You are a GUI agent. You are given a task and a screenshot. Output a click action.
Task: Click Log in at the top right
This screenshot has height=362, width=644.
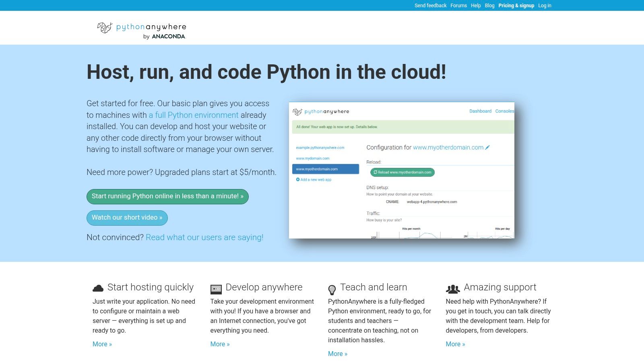[545, 6]
